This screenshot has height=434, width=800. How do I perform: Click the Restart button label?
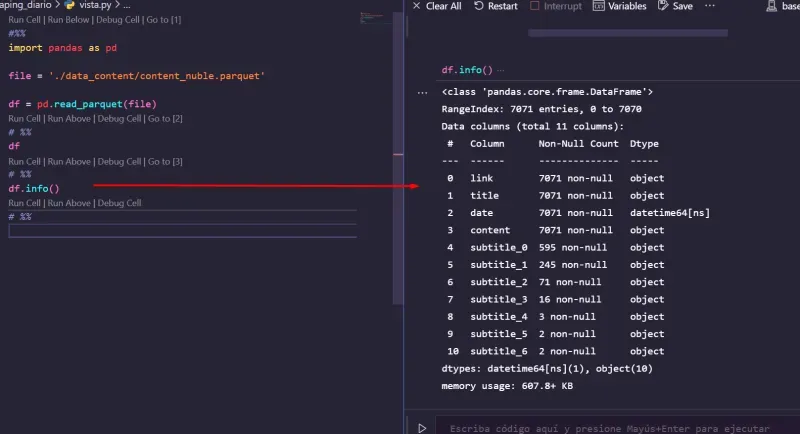tap(503, 6)
